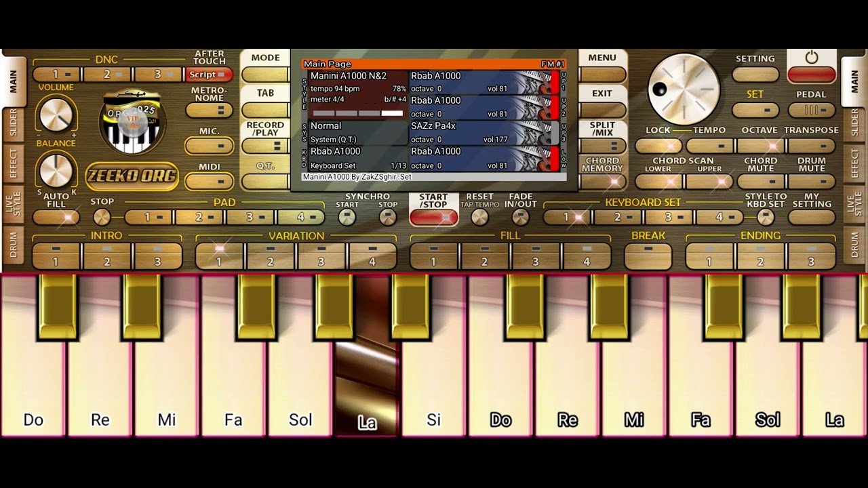Toggle After Touch Script button
The height and width of the screenshot is (488, 868).
pos(210,75)
